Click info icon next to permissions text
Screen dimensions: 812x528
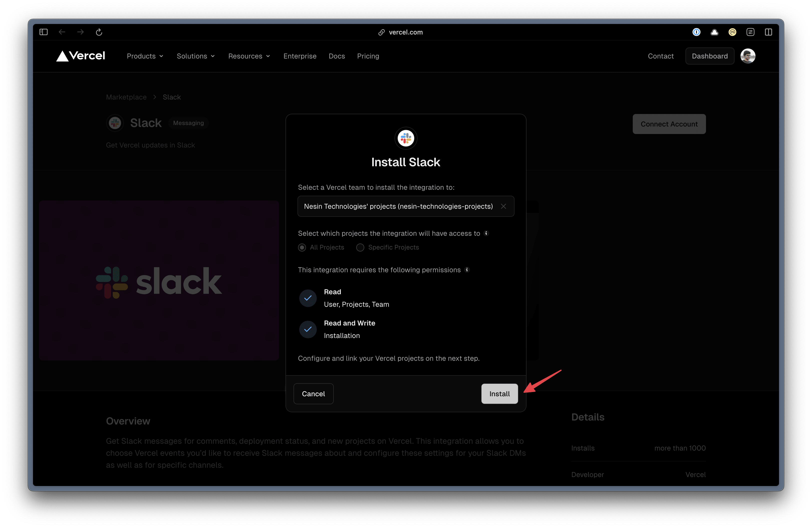[x=467, y=270]
